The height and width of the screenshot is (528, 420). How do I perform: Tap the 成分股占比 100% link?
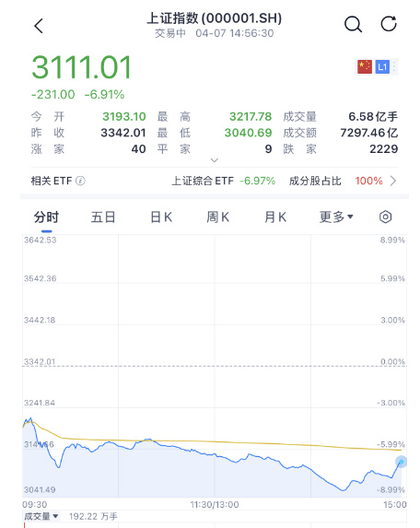click(x=335, y=182)
